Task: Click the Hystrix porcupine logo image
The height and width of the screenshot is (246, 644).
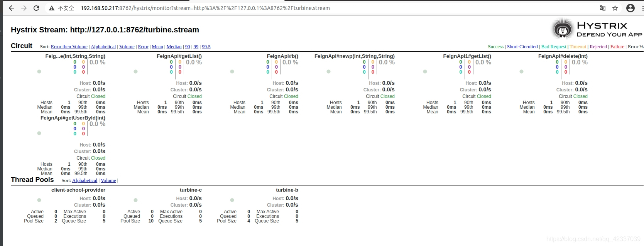Action: coord(563,29)
